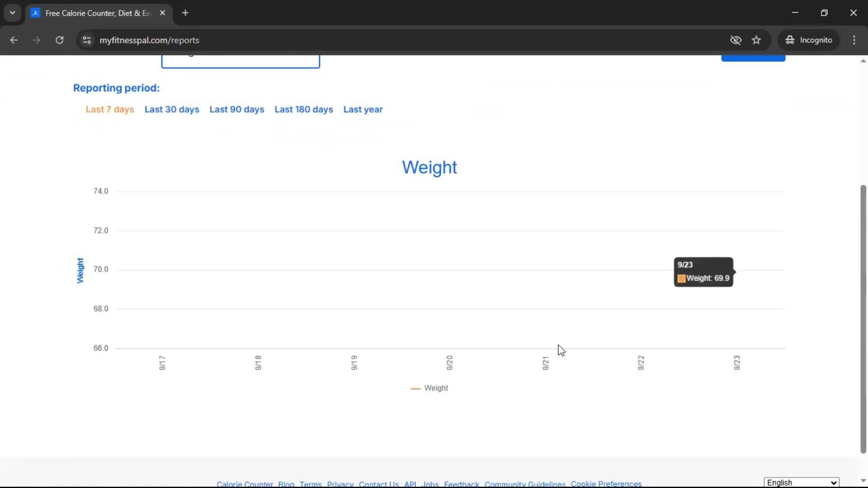Reload the MyFitnessPal reports page
This screenshot has height=488, width=868.
(x=59, y=40)
